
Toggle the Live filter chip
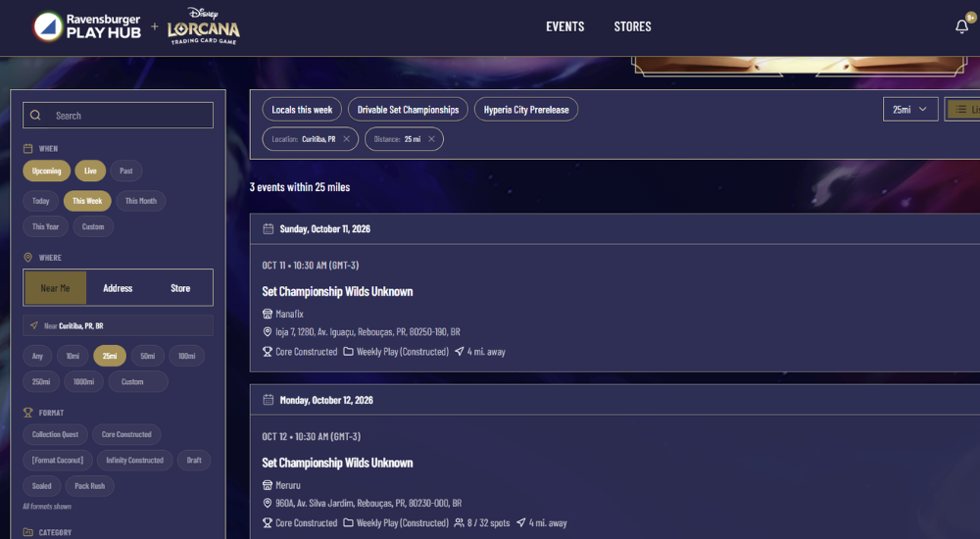click(90, 171)
